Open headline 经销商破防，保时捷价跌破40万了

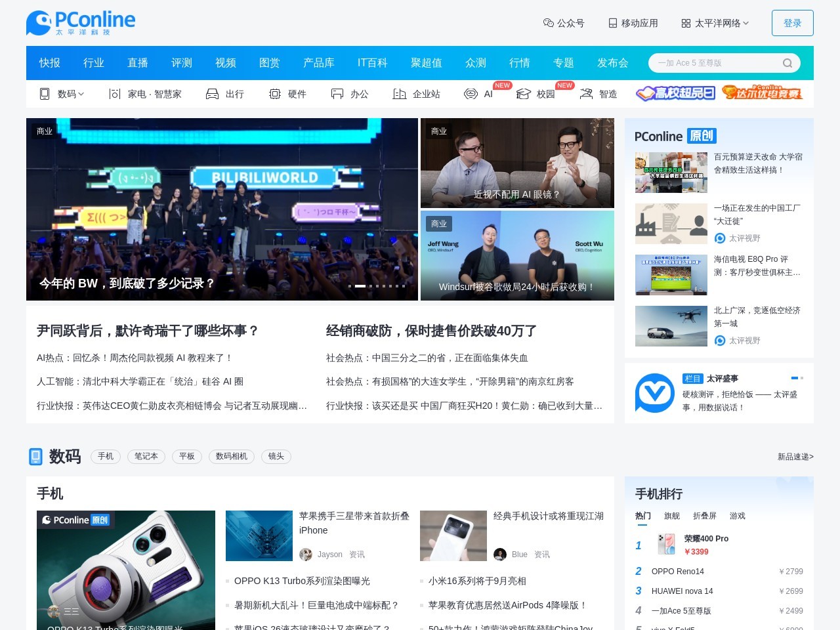pyautogui.click(x=432, y=331)
